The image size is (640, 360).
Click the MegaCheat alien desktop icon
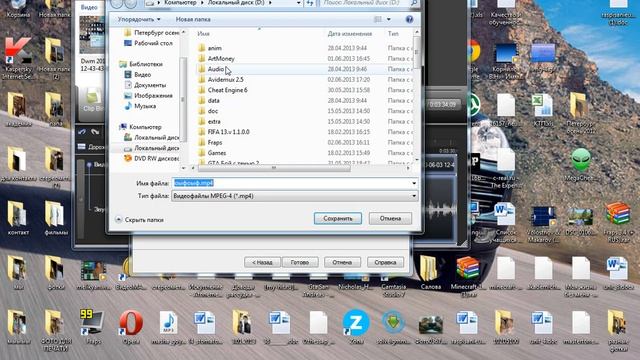click(x=581, y=164)
